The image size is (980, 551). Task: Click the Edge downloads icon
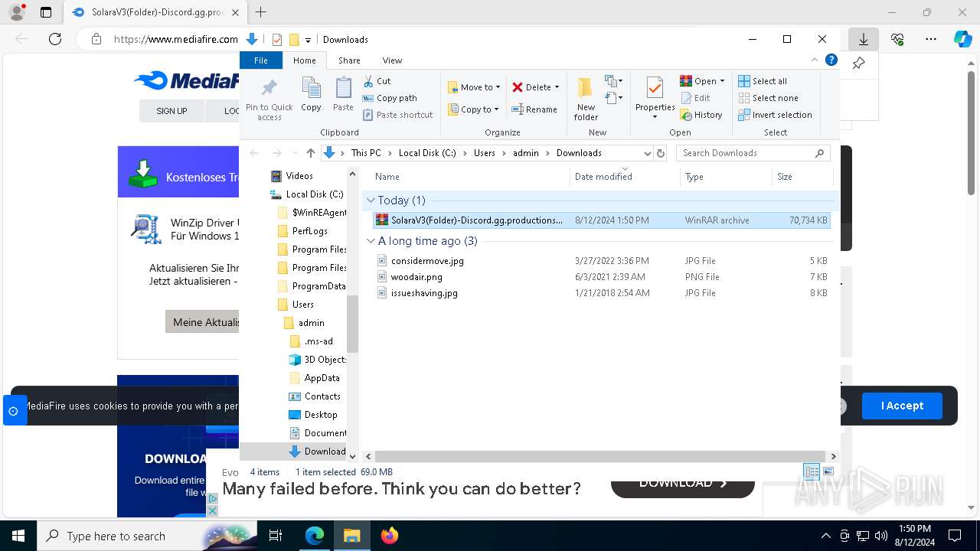coord(864,39)
